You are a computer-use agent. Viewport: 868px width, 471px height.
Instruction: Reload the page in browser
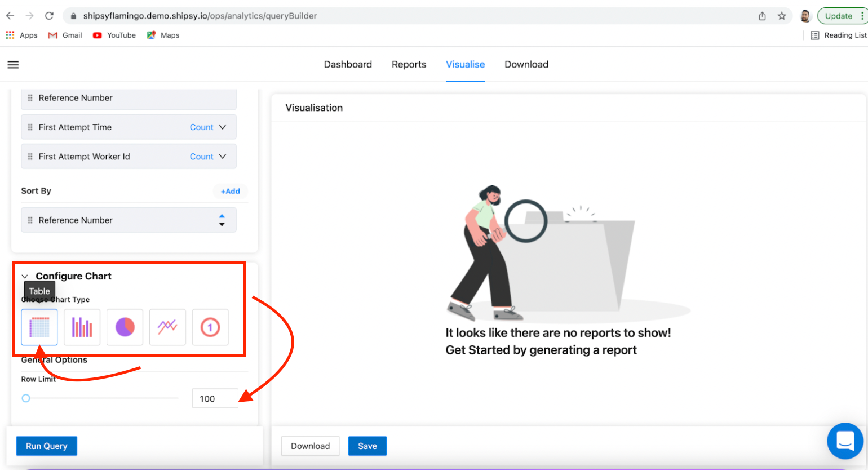(x=49, y=16)
